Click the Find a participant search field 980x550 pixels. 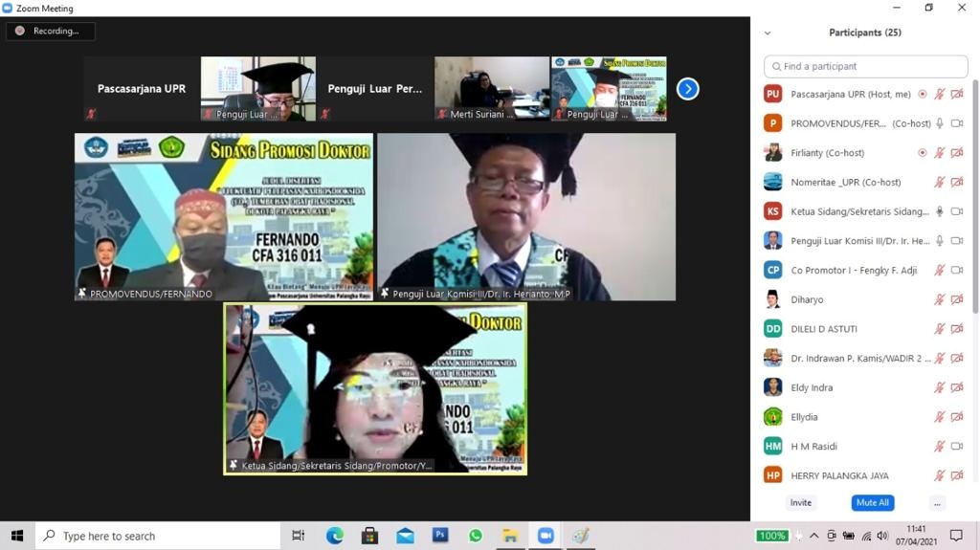pos(865,66)
